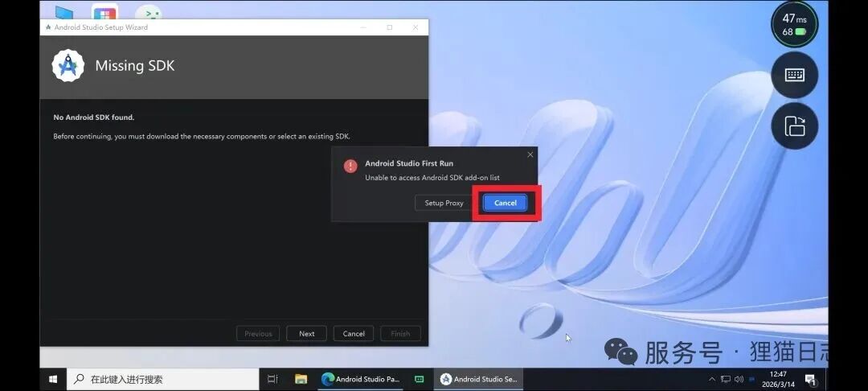Click Next in the Setup Wizard

(x=307, y=333)
